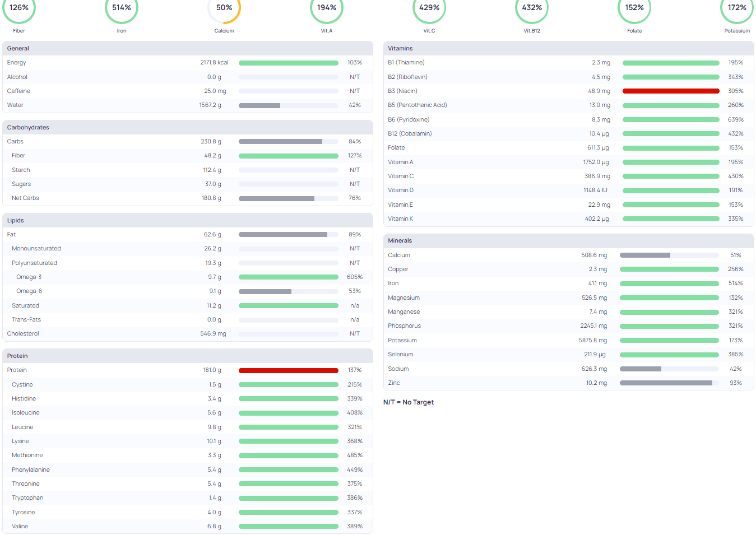Image resolution: width=756 pixels, height=535 pixels.
Task: Click the Energy 103% progress bar
Action: coord(289,63)
